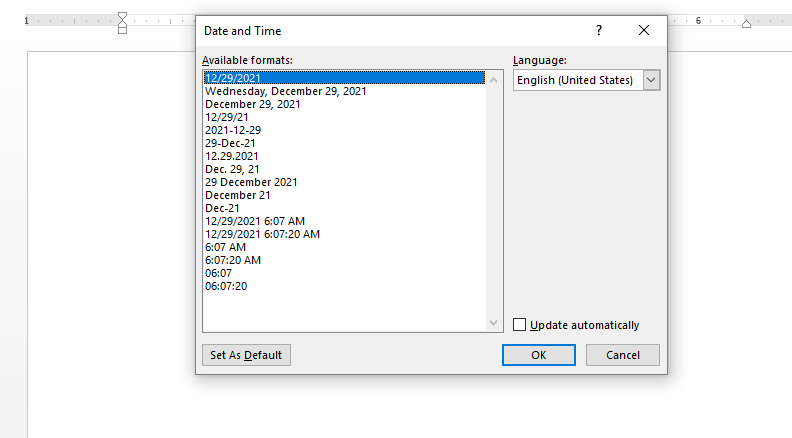Choose the Dec-21 format
The height and width of the screenshot is (438, 792).
point(222,208)
